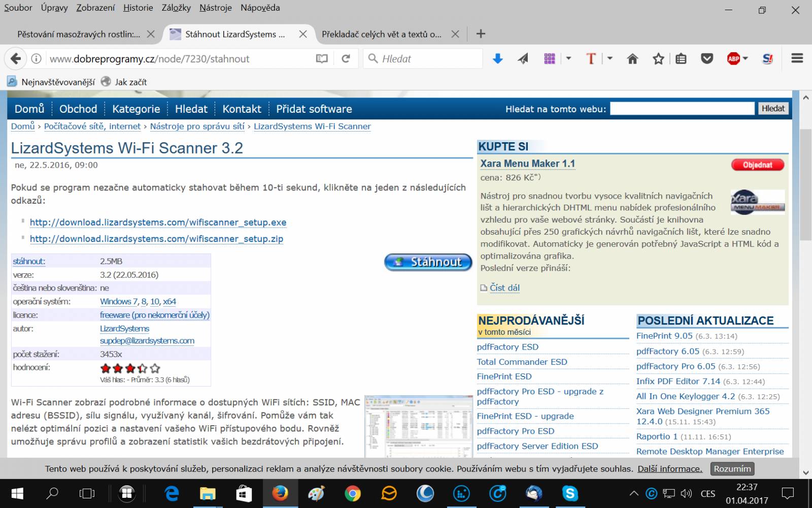
Task: Click the blue Stáhnout download button
Action: coord(428,262)
